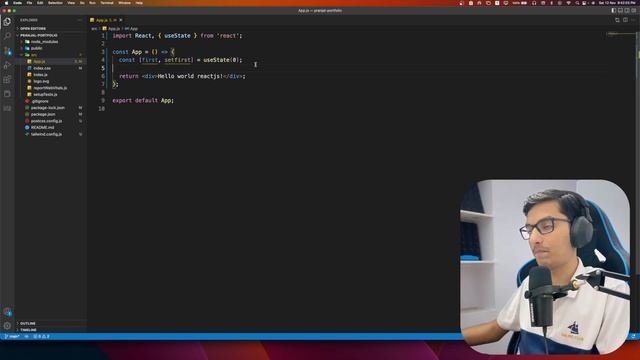Toggle secondary sidebar layout icon in title bar
Screen dimensions: 640x360
click(x=627, y=11)
